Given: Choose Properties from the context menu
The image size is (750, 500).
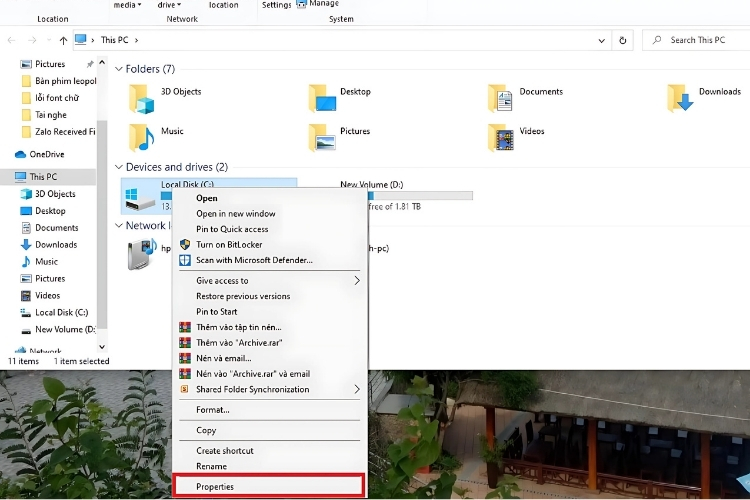Looking at the screenshot, I should pyautogui.click(x=215, y=487).
